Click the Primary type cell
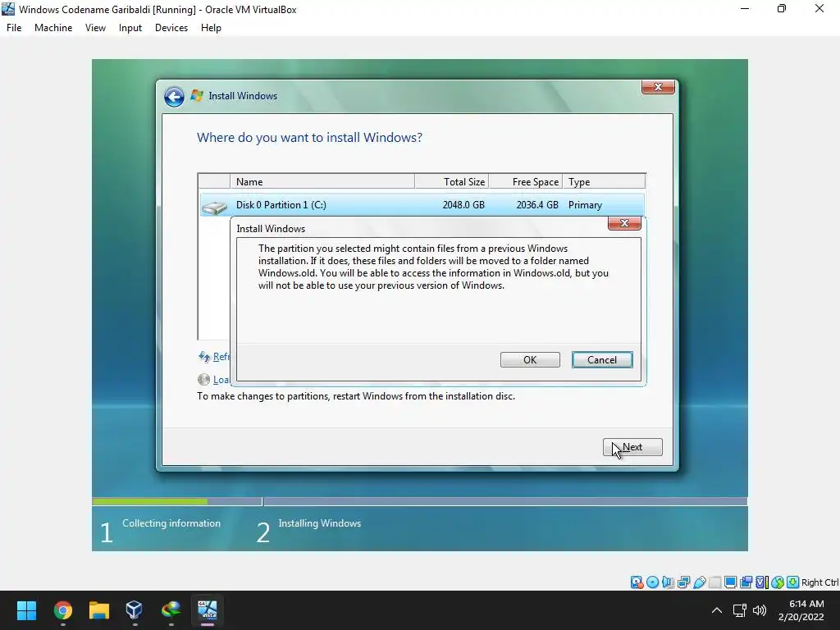 coord(585,205)
